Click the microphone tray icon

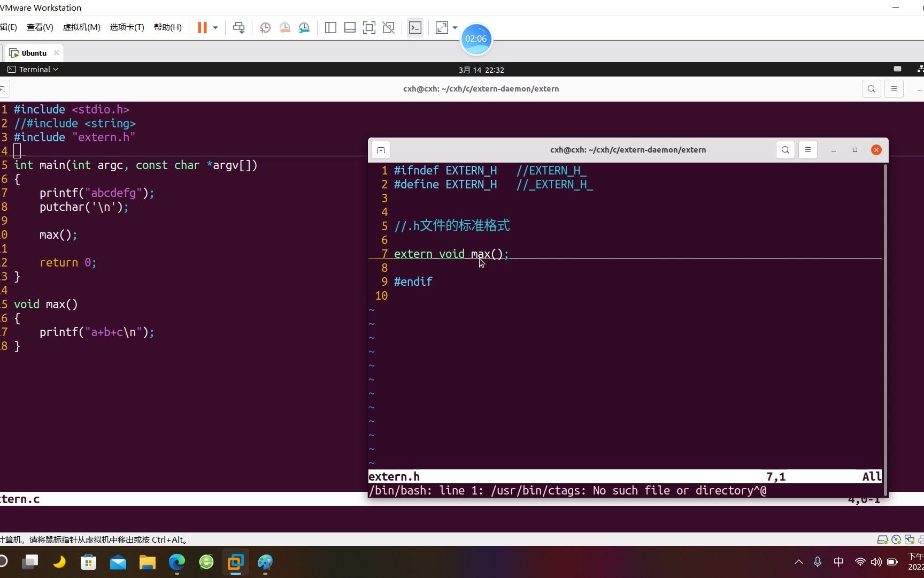(x=818, y=562)
